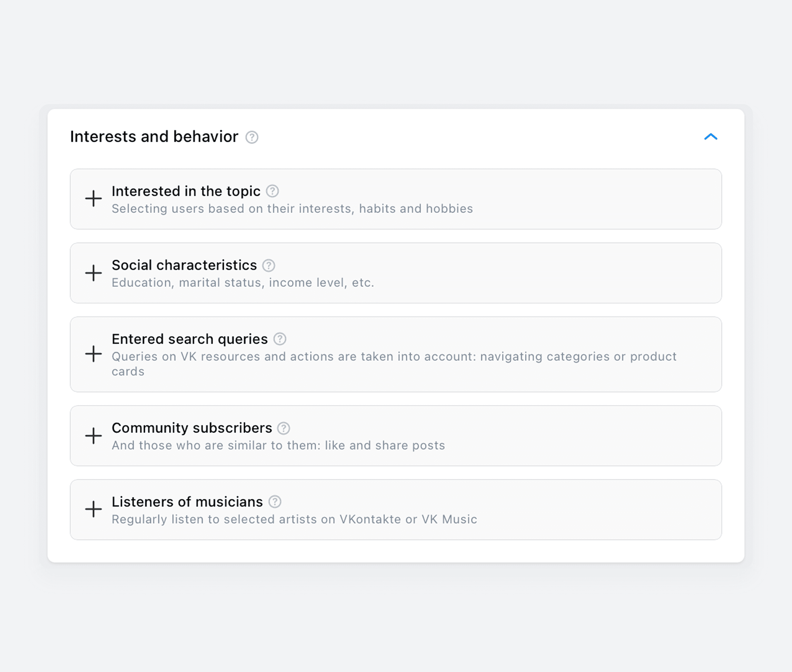
Task: Select the Community subscribers title
Action: 192,428
